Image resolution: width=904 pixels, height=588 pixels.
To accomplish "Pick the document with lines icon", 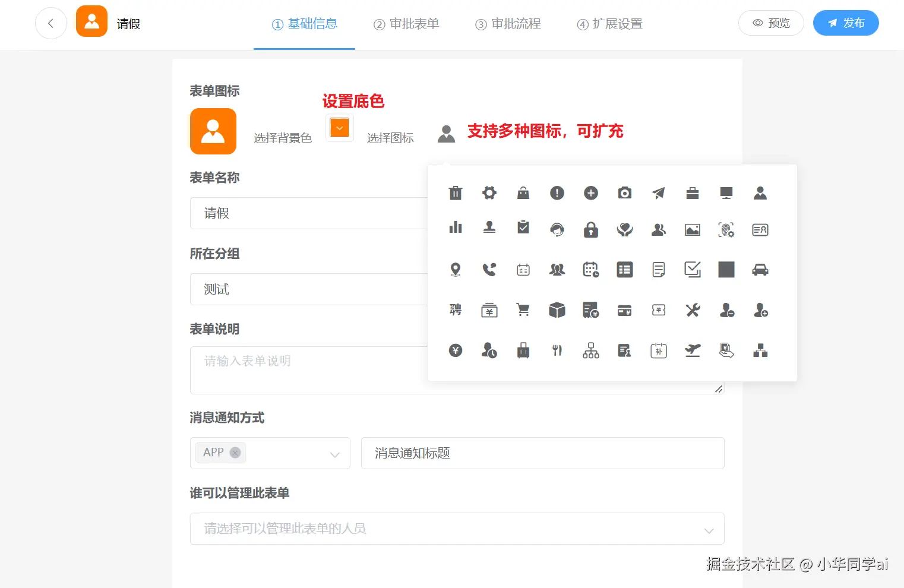I will coord(659,270).
